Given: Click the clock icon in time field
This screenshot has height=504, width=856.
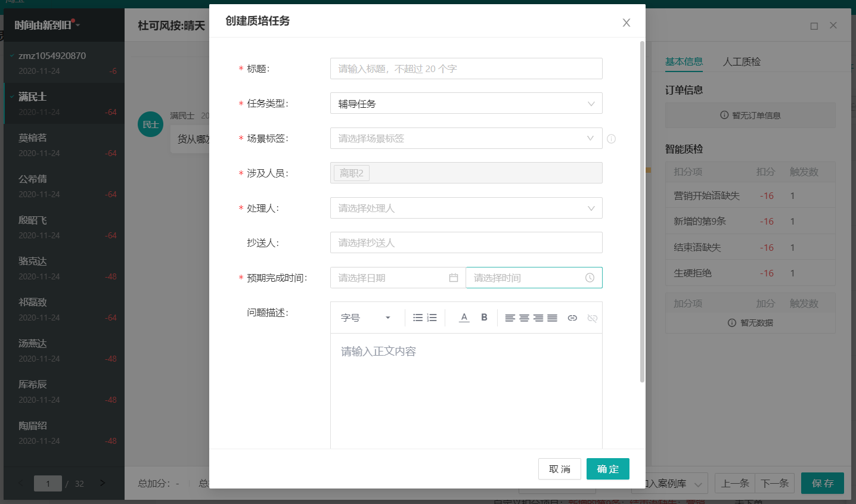Looking at the screenshot, I should tap(590, 278).
